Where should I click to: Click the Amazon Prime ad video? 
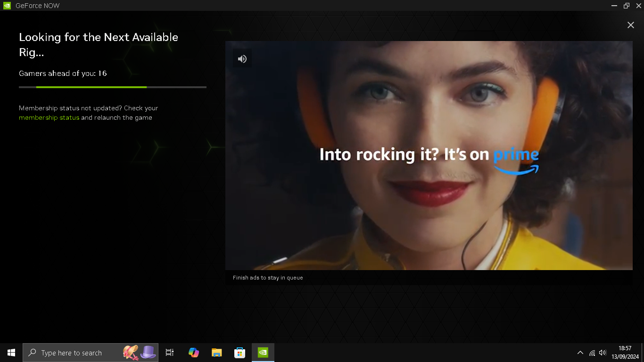click(x=429, y=156)
